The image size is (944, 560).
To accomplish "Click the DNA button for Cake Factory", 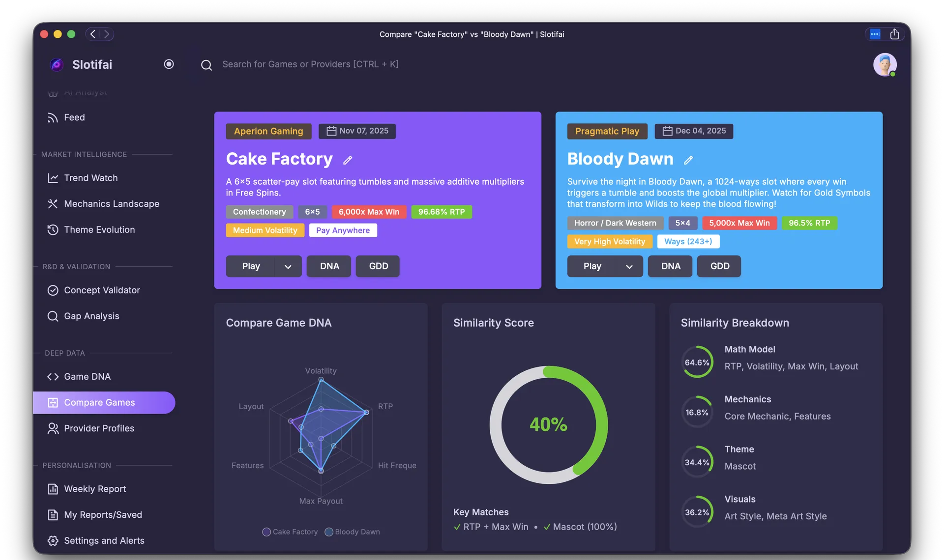I will tap(329, 266).
